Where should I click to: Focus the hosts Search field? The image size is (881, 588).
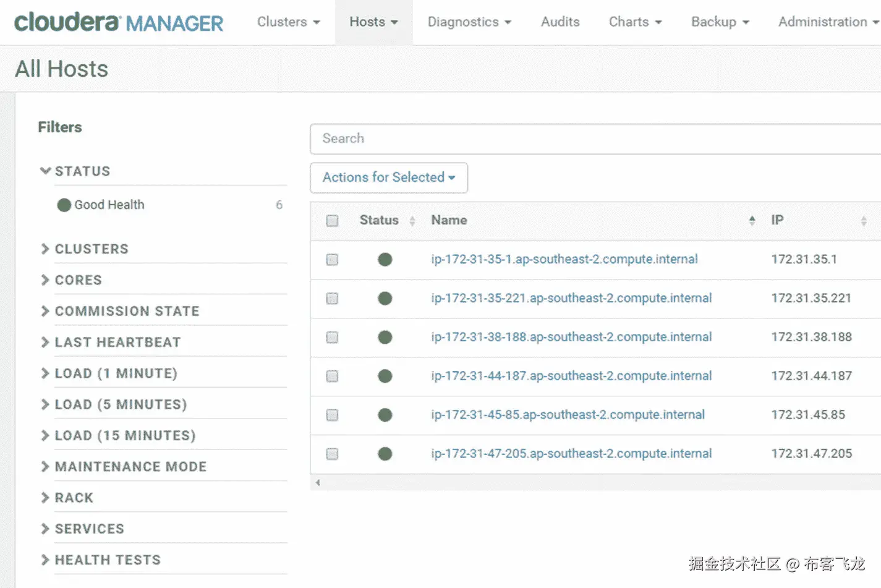[x=595, y=139]
